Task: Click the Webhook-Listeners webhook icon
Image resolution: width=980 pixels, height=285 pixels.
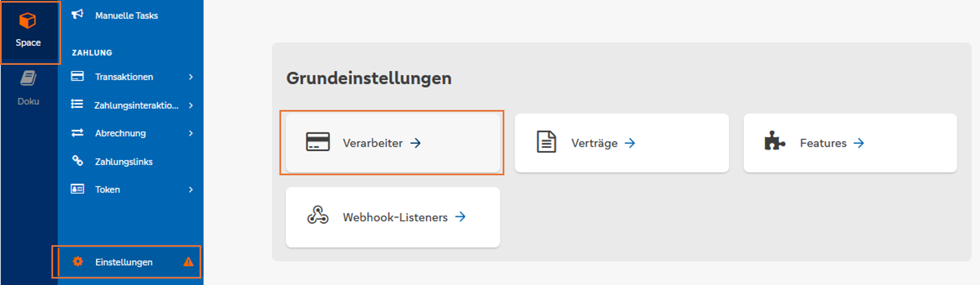Action: [318, 215]
